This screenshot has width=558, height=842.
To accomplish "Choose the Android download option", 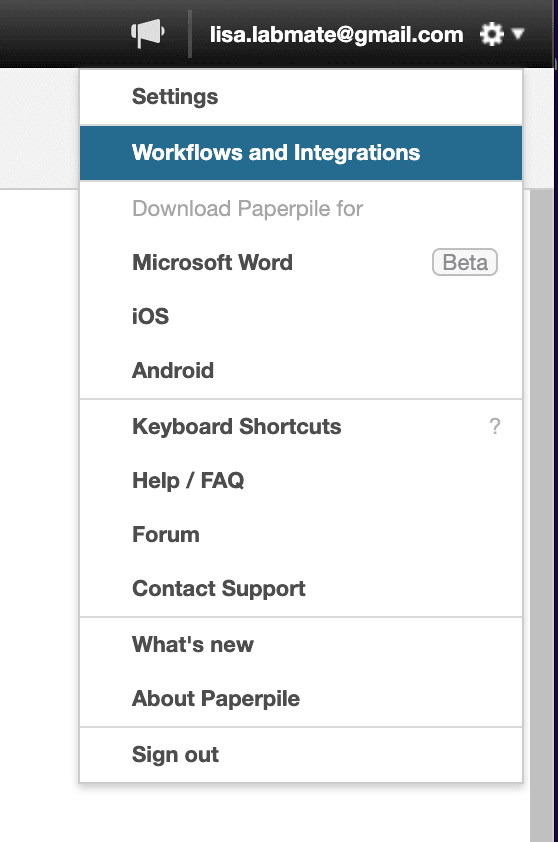I will click(x=301, y=371).
